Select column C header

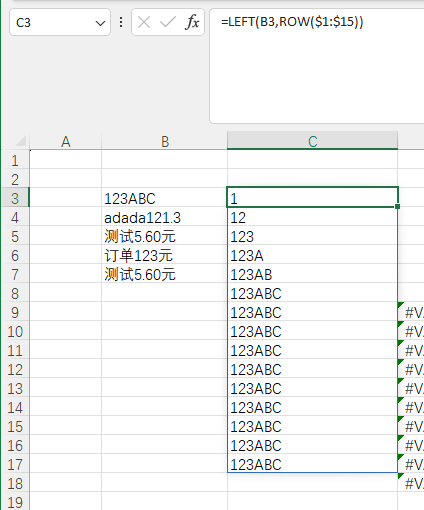312,141
